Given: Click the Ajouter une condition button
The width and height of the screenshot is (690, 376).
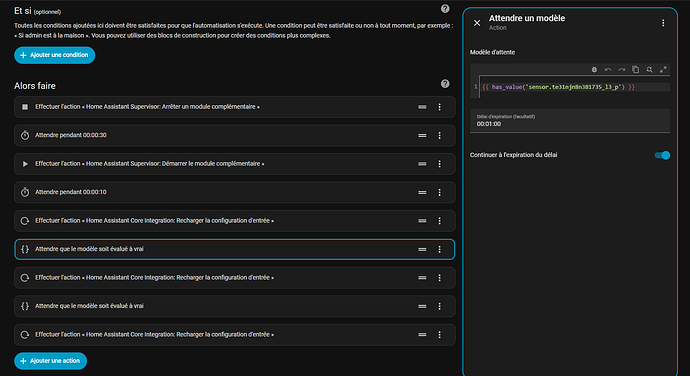Looking at the screenshot, I should tap(55, 55).
